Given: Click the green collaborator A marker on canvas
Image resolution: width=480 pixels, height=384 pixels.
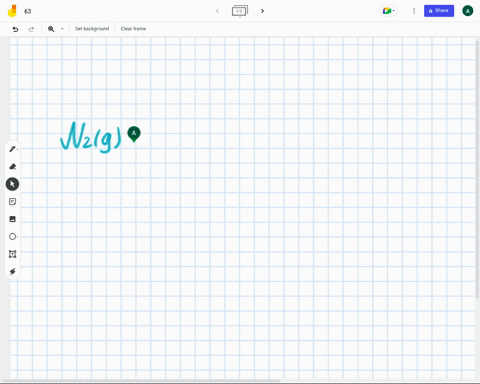Looking at the screenshot, I should pos(134,134).
